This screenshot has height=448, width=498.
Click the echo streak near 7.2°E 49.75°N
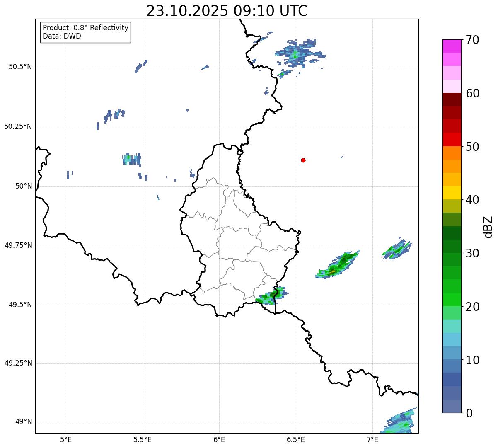click(397, 249)
